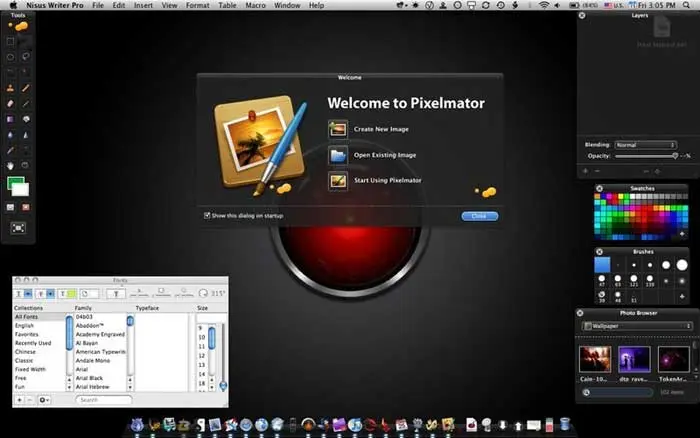Toggle the full screen mode button in Tools
This screenshot has height=438, width=700.
pos(18,228)
